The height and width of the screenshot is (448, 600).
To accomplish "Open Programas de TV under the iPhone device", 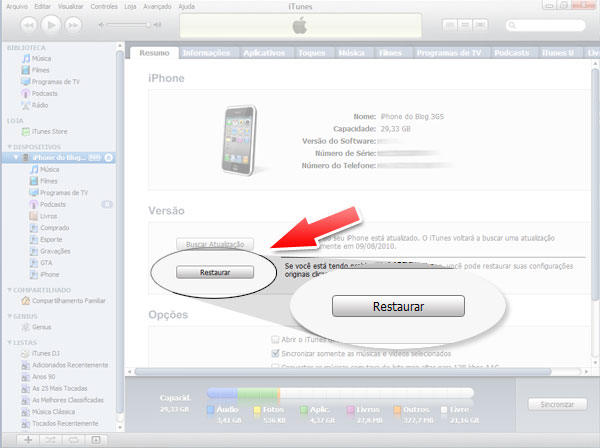I will 59,193.
